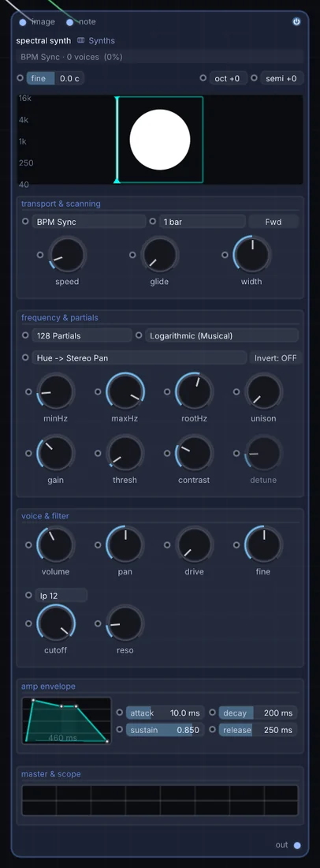This screenshot has height=868, width=320.
Task: Click the contrast knob
Action: [x=194, y=453]
